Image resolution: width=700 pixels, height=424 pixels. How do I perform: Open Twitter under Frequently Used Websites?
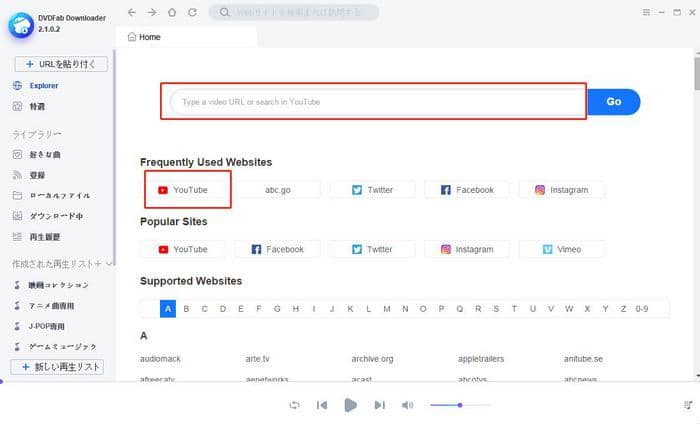(372, 190)
